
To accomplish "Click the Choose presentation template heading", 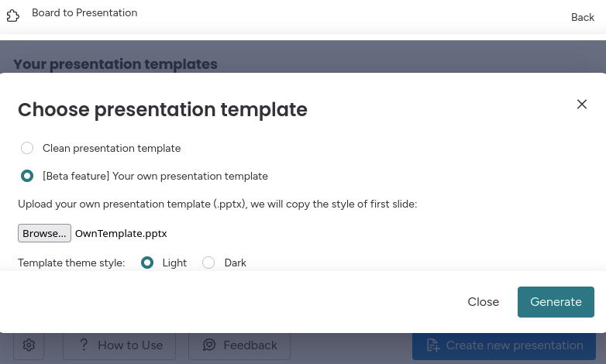I will 163,110.
